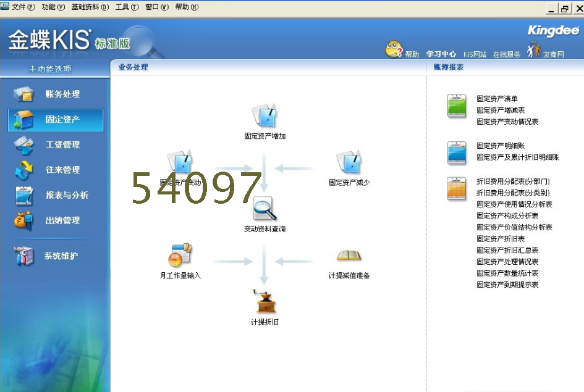This screenshot has width=584, height=392.
Task: Open the 固定资产增加 icon
Action: point(264,115)
